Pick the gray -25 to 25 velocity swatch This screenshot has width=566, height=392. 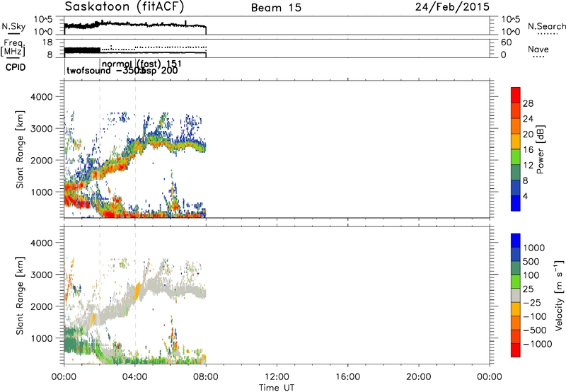tap(516, 295)
